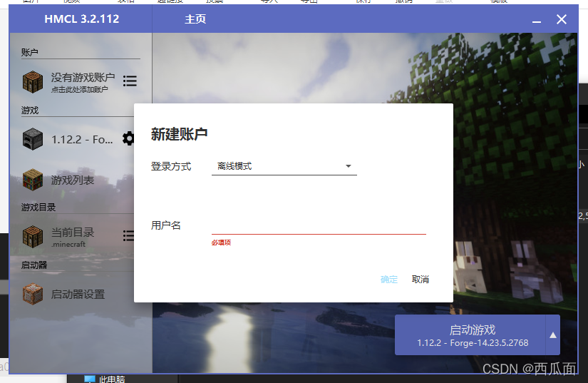Click the command block 启动器设置 icon
This screenshot has height=383, width=588.
[33, 294]
